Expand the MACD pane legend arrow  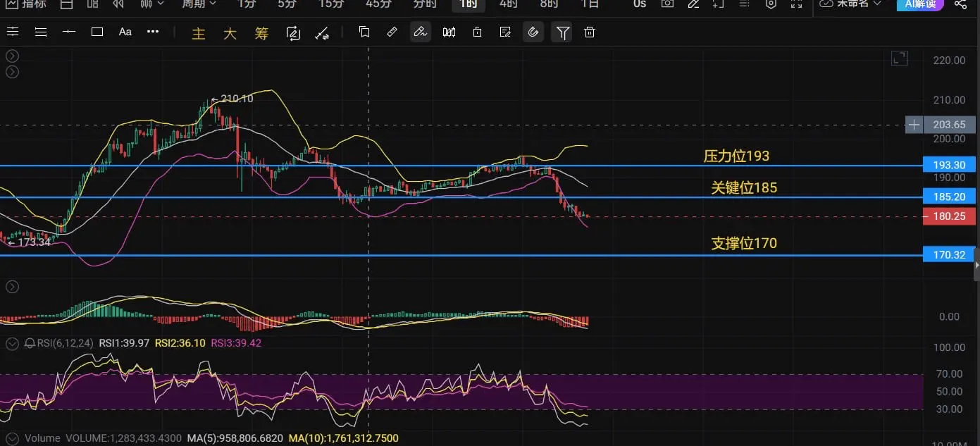coord(13,287)
